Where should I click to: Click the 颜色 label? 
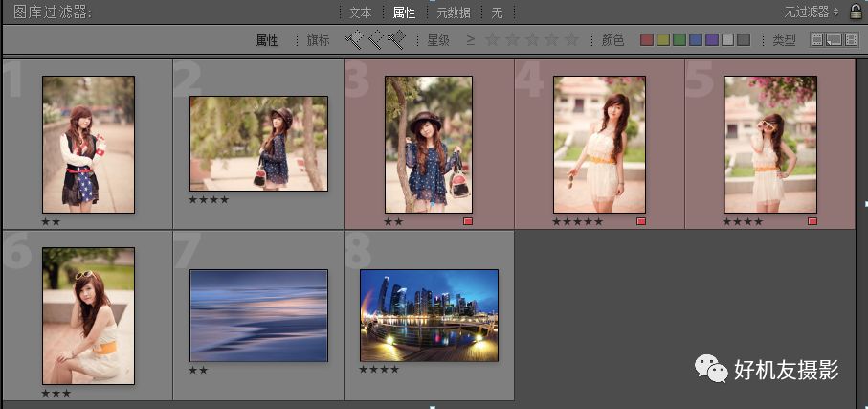(612, 40)
